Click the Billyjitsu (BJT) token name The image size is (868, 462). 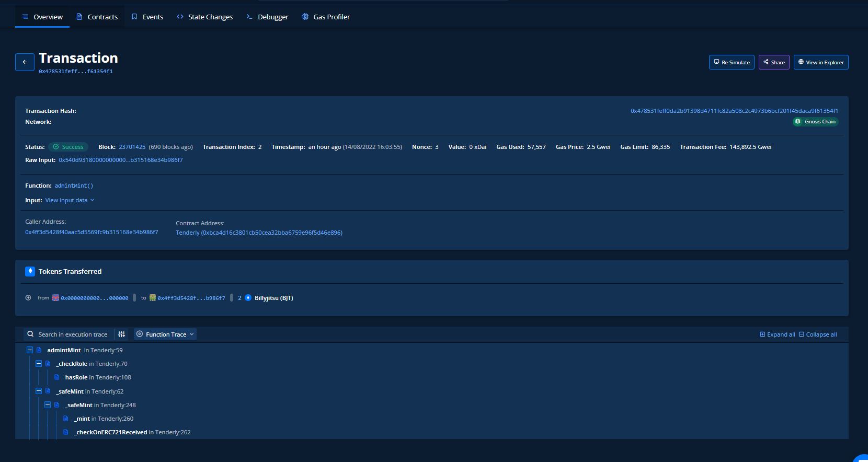(x=274, y=298)
